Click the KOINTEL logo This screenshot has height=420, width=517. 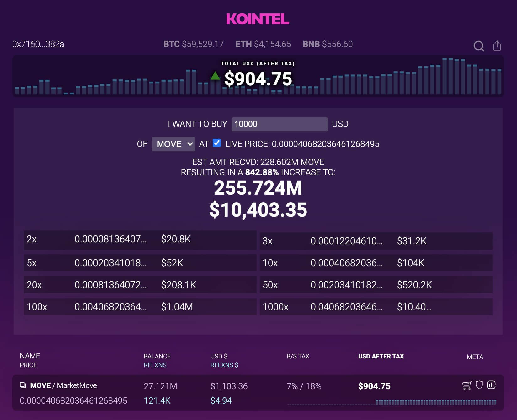click(x=258, y=19)
